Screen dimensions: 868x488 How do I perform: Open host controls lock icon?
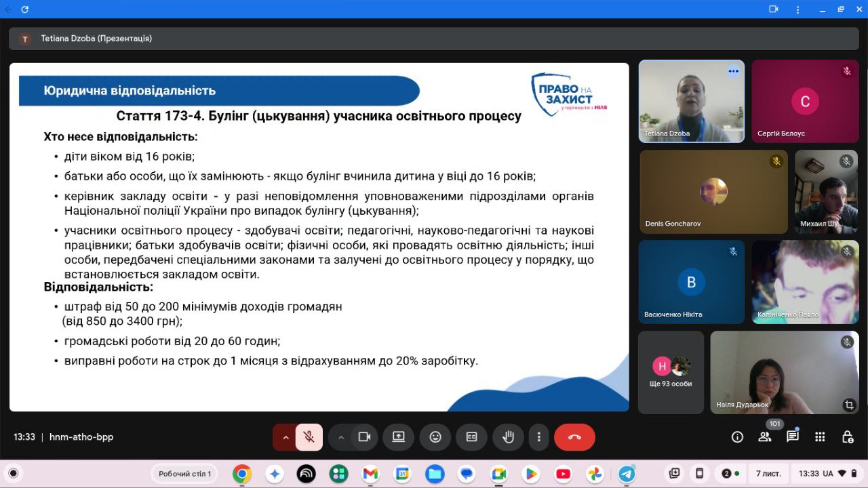tap(847, 437)
